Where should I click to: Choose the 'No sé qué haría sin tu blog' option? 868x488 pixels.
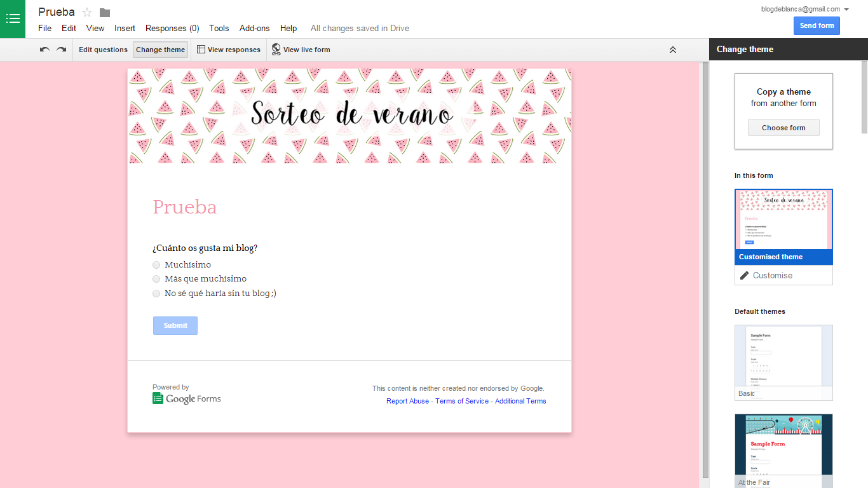click(x=156, y=294)
